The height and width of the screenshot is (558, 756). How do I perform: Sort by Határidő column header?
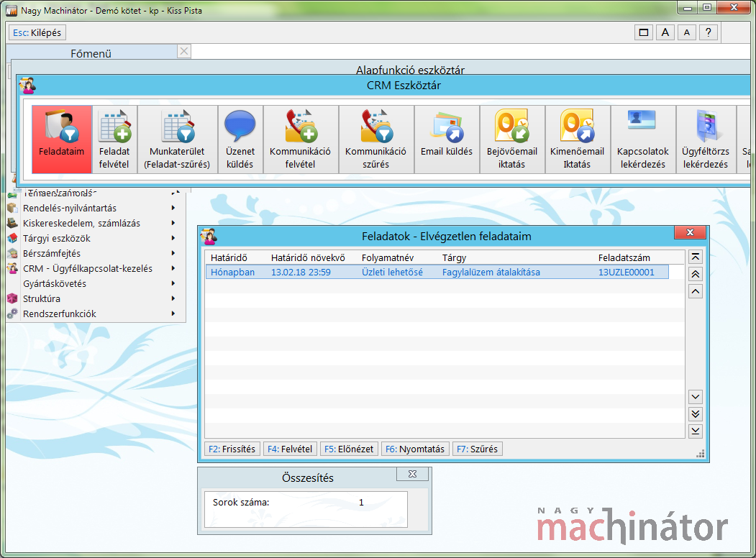229,258
